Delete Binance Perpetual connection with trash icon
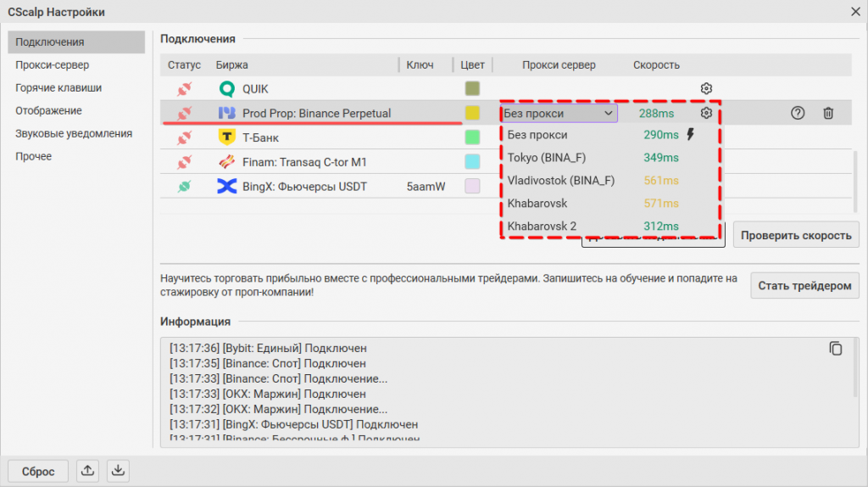The image size is (868, 487). pos(828,113)
